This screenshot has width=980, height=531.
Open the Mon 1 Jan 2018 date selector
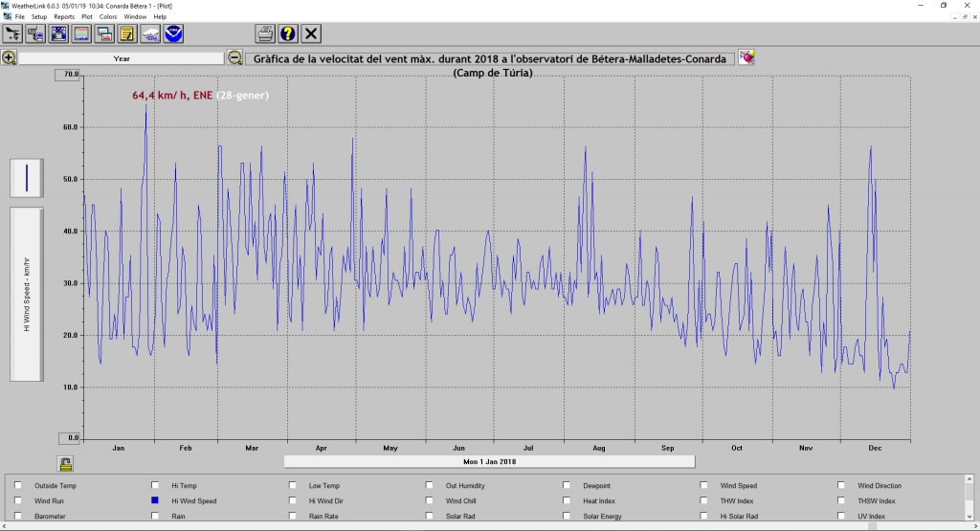point(489,461)
